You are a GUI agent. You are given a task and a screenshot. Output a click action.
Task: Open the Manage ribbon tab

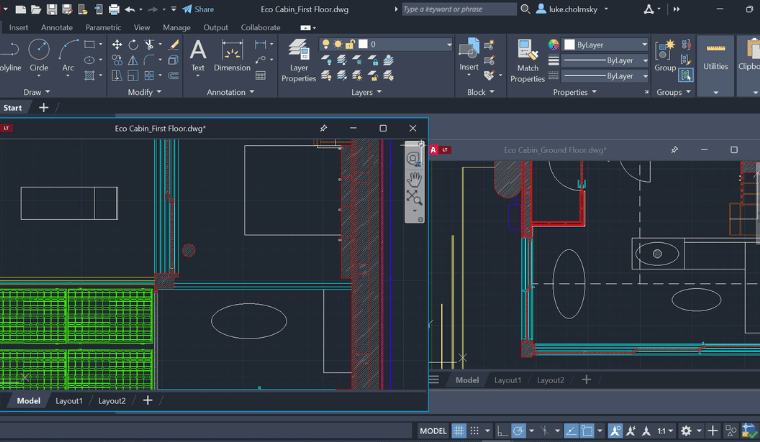coord(176,27)
